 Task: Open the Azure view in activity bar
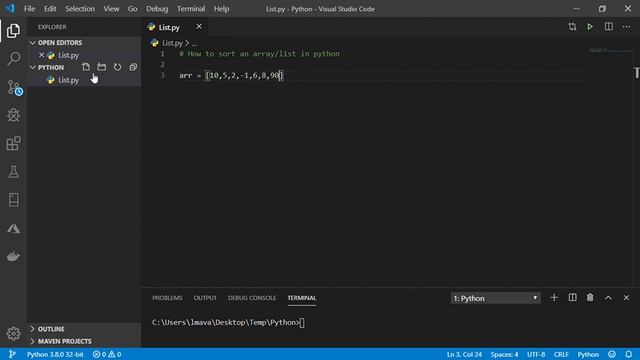[x=13, y=228]
